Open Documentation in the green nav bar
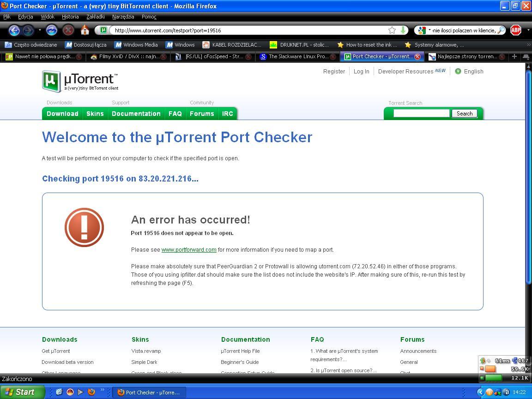The image size is (532, 399). [136, 114]
